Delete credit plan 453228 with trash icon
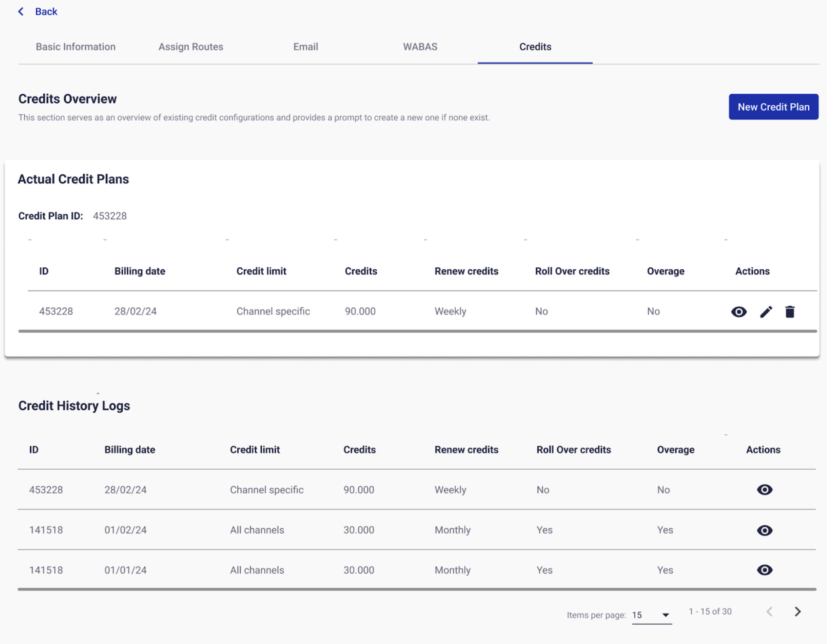 point(790,312)
